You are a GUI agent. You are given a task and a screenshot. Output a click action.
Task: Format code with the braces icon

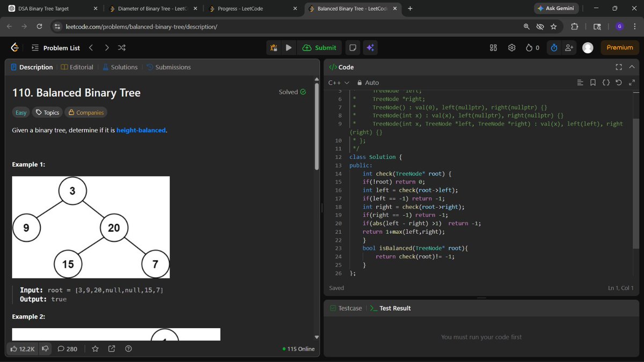pos(606,83)
